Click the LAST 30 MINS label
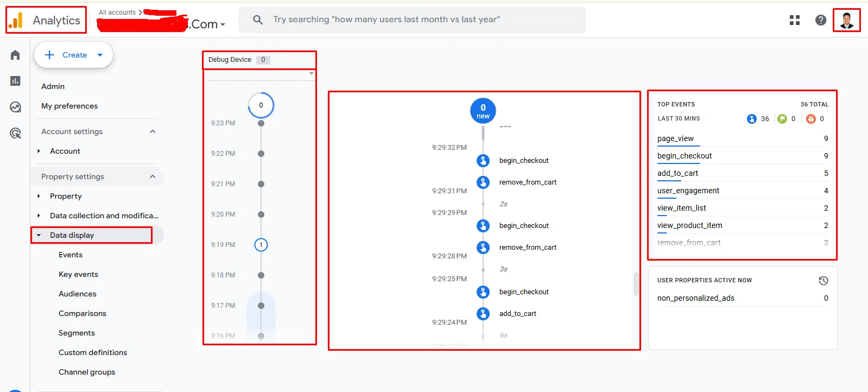Screen dimensions: 868x392 click(x=679, y=118)
